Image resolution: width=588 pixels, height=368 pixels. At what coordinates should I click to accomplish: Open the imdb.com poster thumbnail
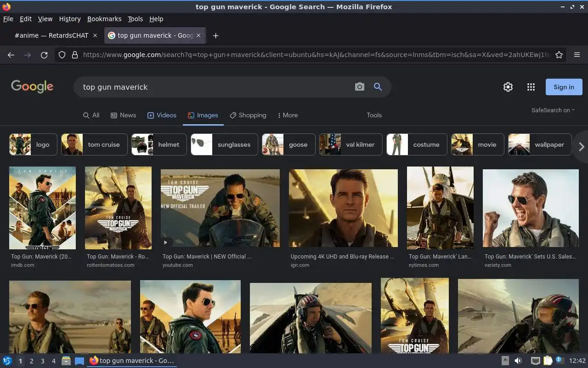pos(42,208)
